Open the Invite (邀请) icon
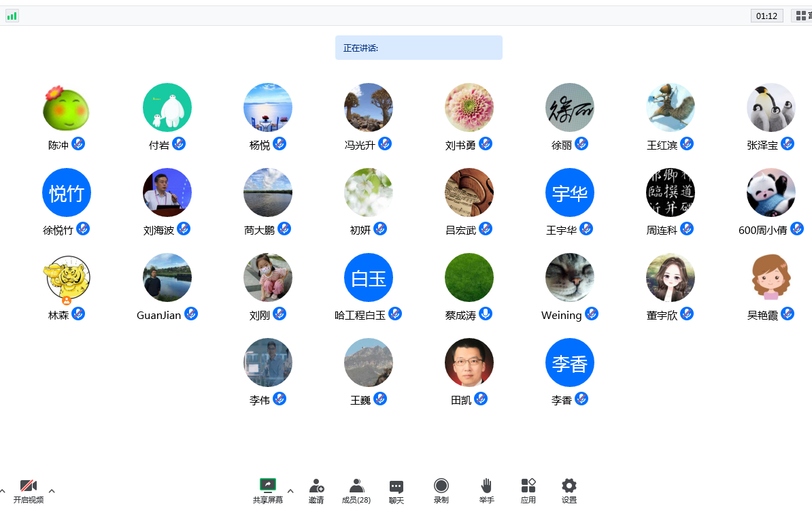Image resolution: width=812 pixels, height=506 pixels. (x=316, y=486)
